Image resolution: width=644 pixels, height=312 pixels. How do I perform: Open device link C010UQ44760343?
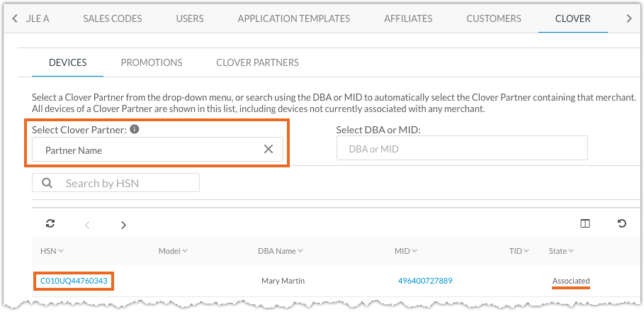click(74, 281)
